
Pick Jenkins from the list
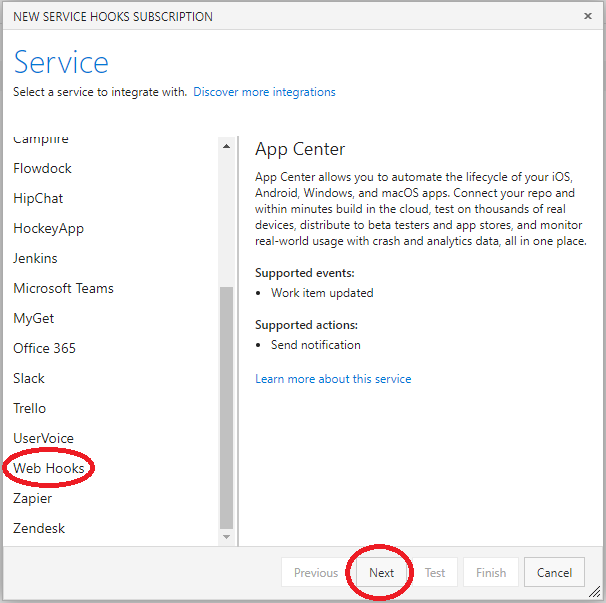(35, 258)
